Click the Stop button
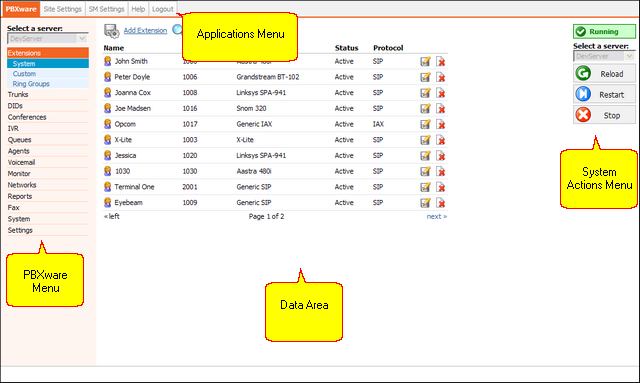The width and height of the screenshot is (640, 383). coord(604,116)
